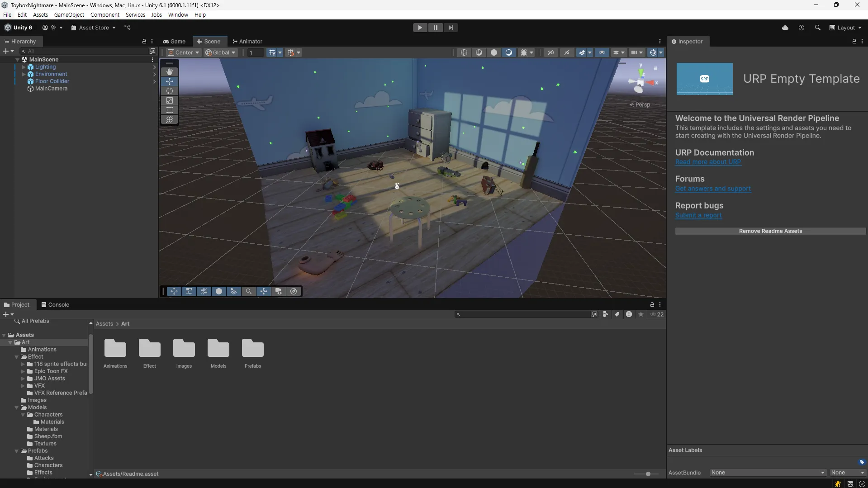Toggle the Orientation overlay from overlay bar
This screenshot has width=868, height=488.
point(264,291)
